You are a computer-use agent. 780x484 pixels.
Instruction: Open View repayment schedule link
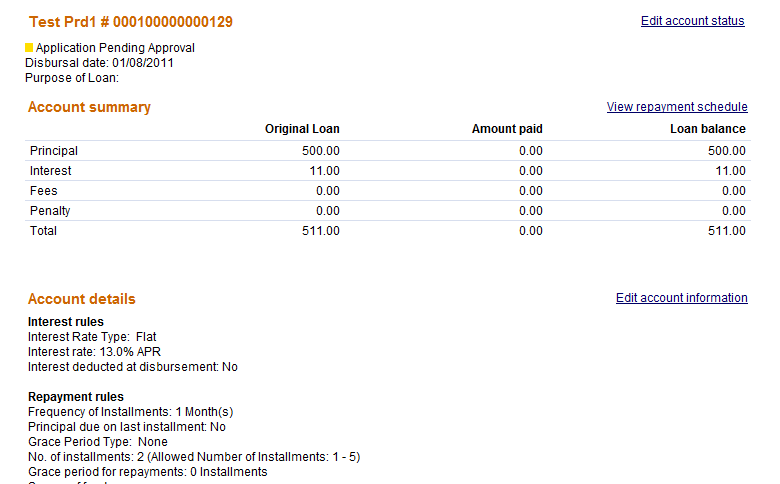(x=676, y=107)
